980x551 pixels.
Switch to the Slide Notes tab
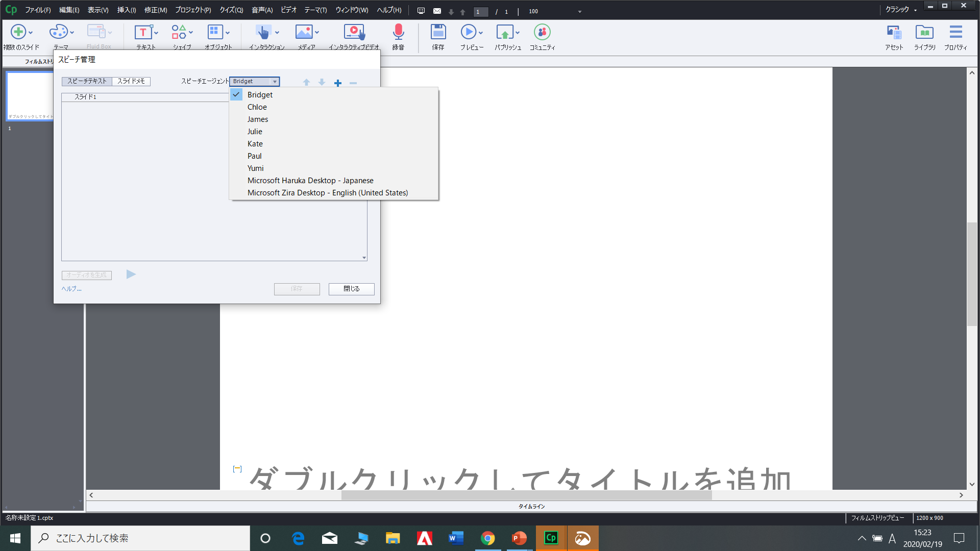(x=131, y=81)
